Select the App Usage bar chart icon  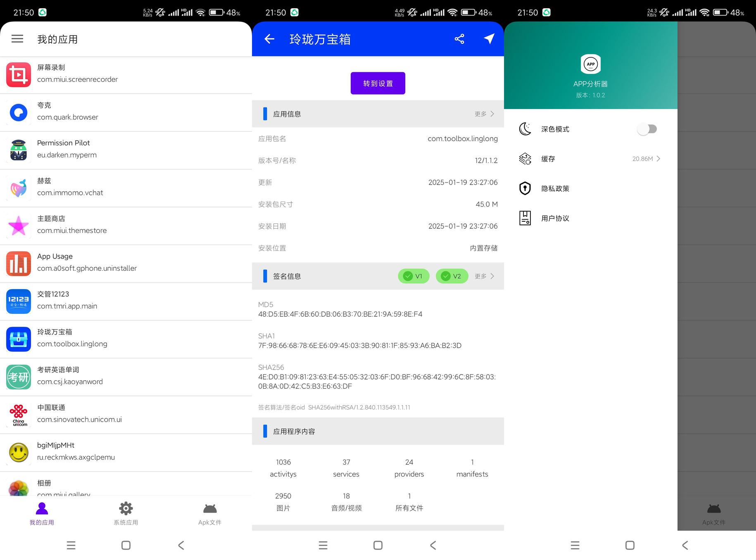(19, 263)
